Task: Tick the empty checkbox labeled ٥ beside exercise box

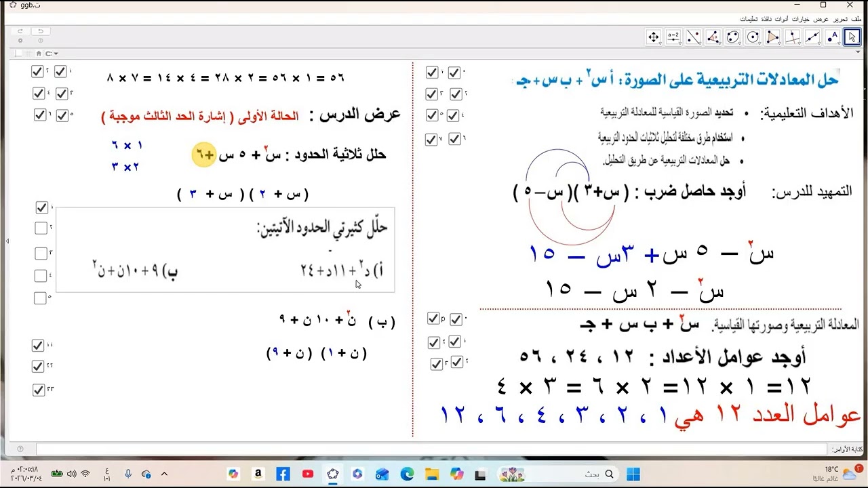Action: pyautogui.click(x=40, y=298)
